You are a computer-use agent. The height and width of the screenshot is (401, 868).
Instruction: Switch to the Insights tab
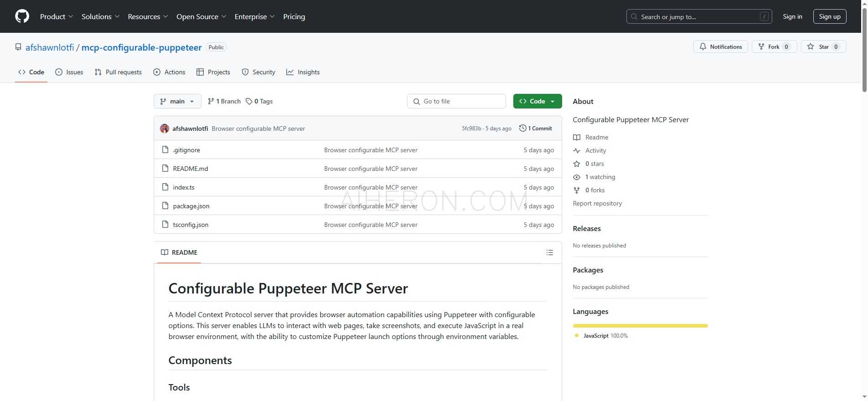click(x=303, y=72)
